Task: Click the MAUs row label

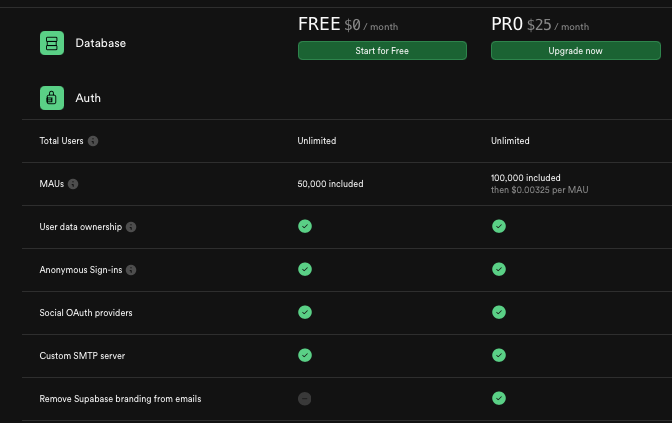Action: [x=51, y=184]
